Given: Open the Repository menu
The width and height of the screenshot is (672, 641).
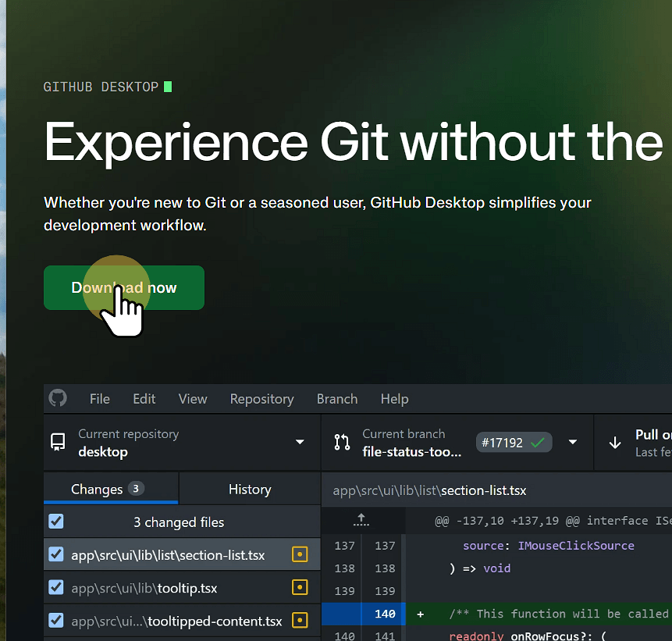Looking at the screenshot, I should [261, 398].
